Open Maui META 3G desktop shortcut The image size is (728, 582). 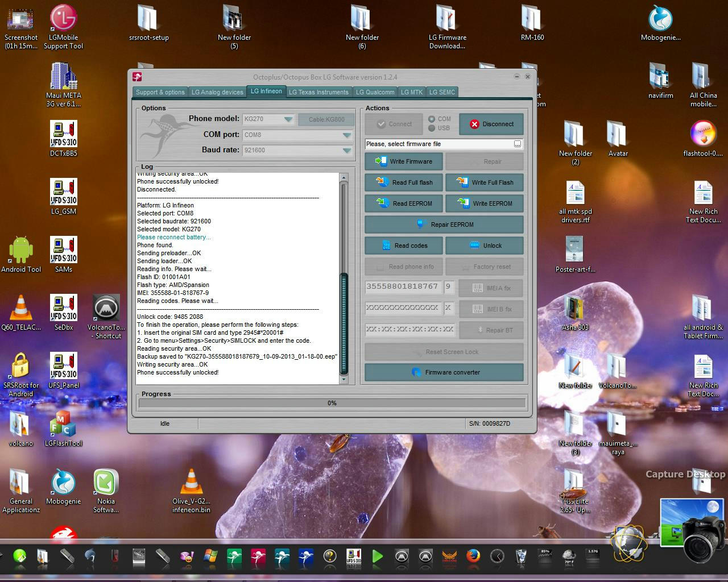(x=63, y=85)
